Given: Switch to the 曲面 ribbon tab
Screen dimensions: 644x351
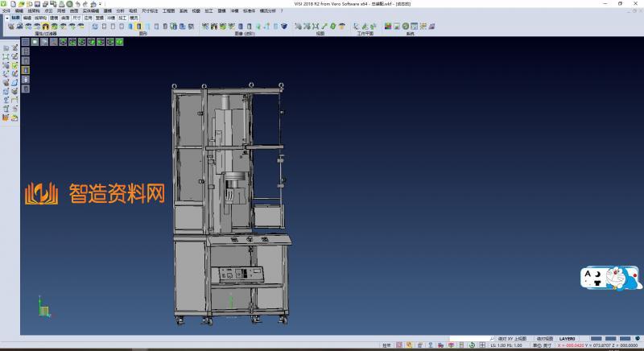Looking at the screenshot, I should [x=65, y=16].
